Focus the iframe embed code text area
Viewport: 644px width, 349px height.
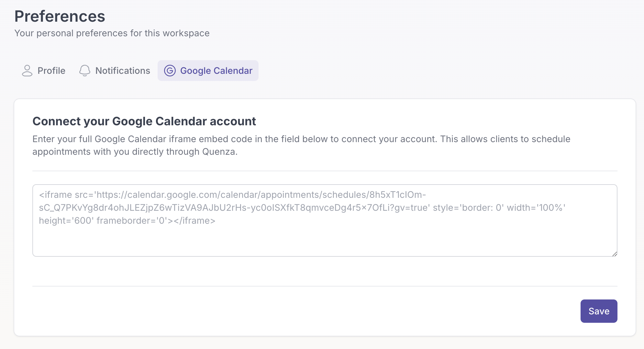coord(325,220)
